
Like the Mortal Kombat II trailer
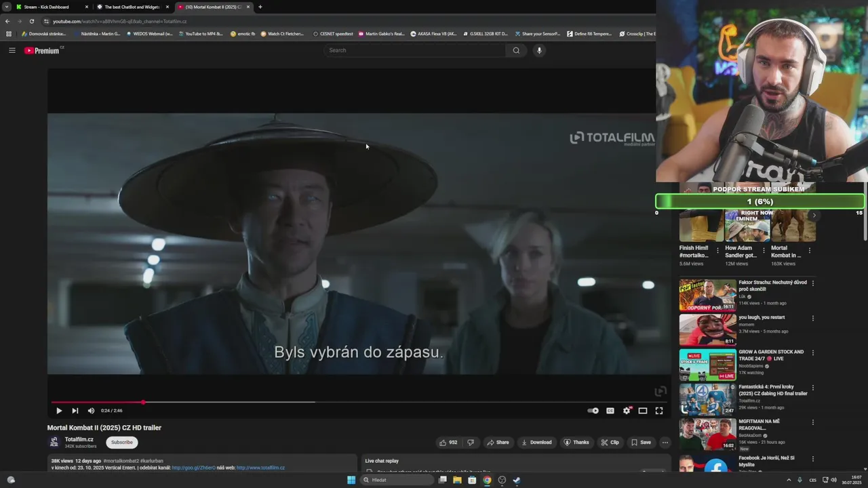pos(448,443)
